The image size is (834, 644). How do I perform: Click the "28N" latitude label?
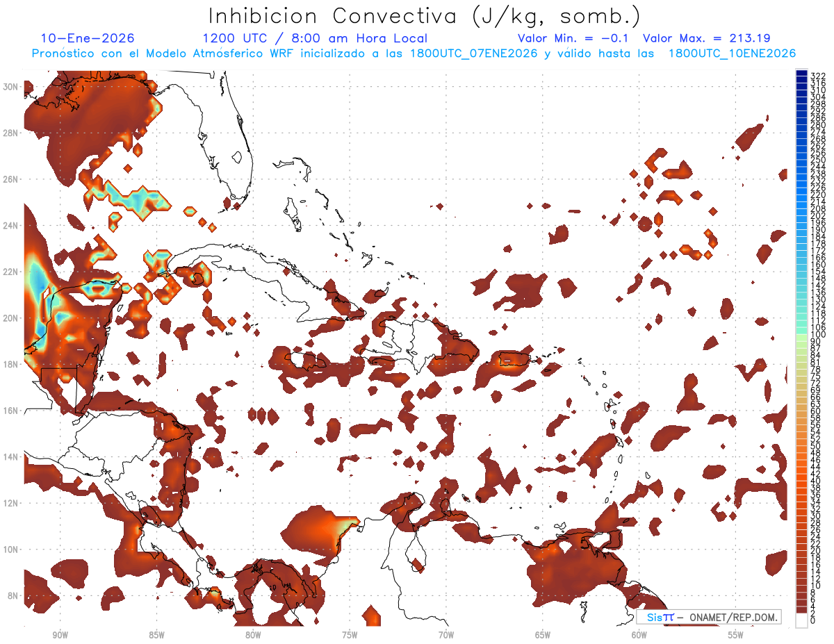pos(11,133)
